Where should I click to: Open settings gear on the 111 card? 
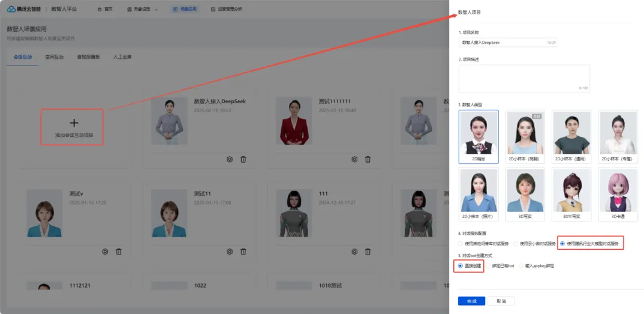[x=354, y=252]
